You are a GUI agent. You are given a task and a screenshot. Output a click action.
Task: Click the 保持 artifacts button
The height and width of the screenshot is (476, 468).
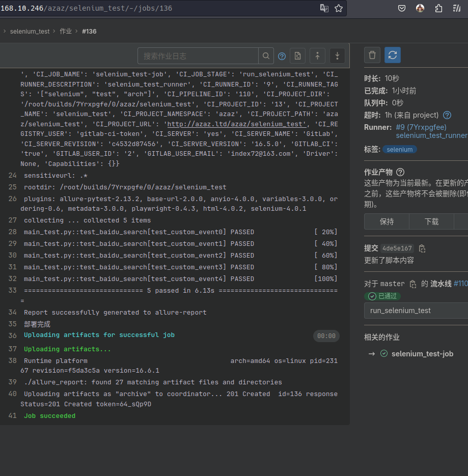[387, 221]
